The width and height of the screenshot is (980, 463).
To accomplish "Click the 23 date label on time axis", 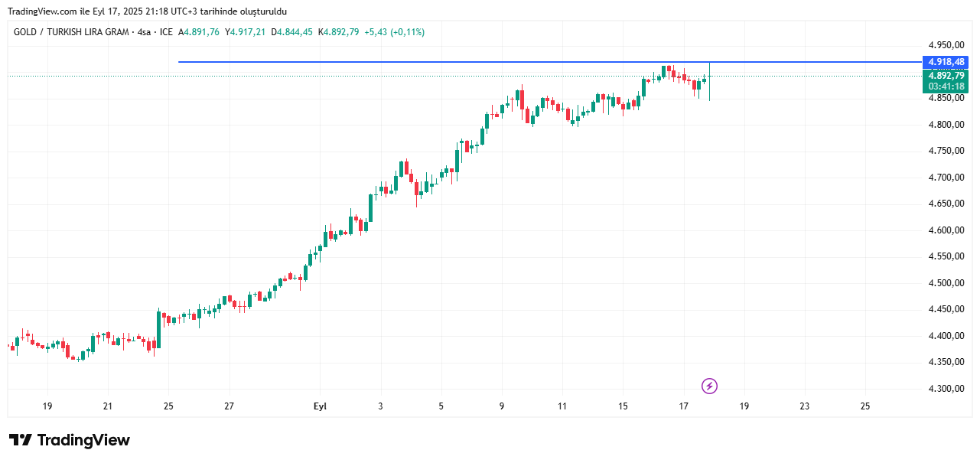I will point(804,406).
